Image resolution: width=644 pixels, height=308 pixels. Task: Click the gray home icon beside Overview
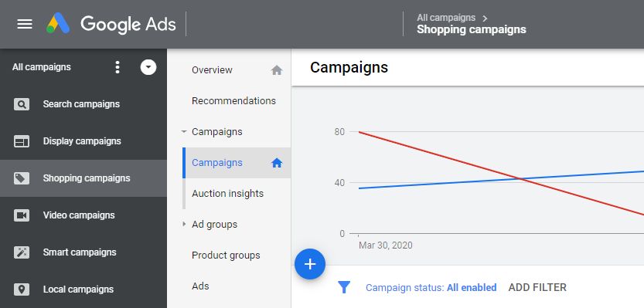pos(277,70)
